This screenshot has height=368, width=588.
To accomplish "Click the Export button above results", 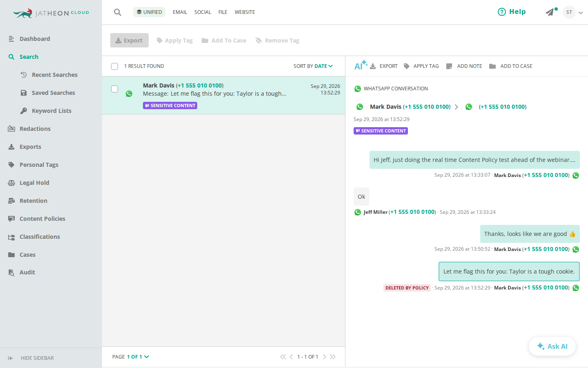I will pyautogui.click(x=129, y=40).
